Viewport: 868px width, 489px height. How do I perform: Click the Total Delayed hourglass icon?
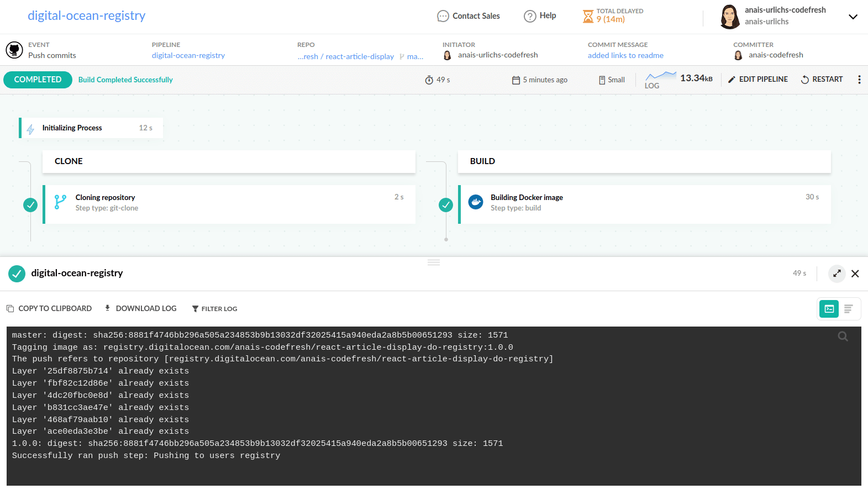pyautogui.click(x=588, y=16)
